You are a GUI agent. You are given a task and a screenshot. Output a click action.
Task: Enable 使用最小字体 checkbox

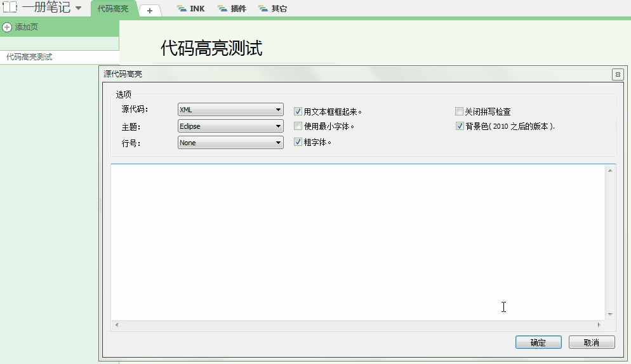point(298,126)
